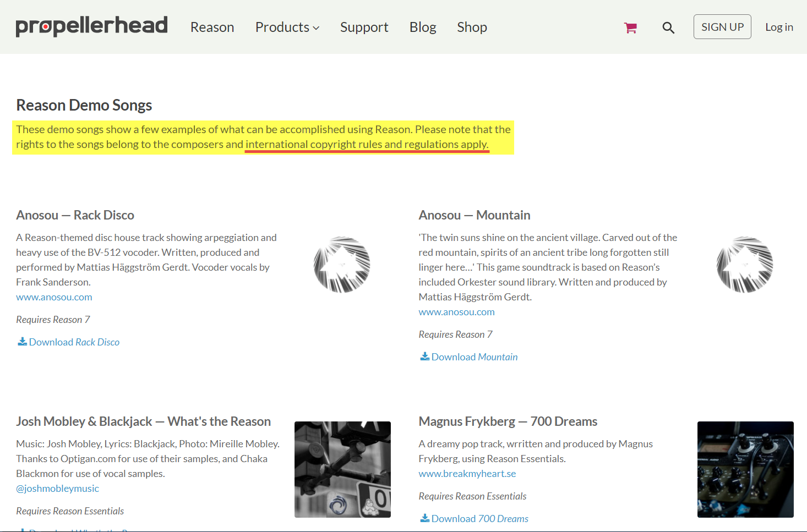Open the Blog menu item
The image size is (807, 532).
(x=423, y=27)
